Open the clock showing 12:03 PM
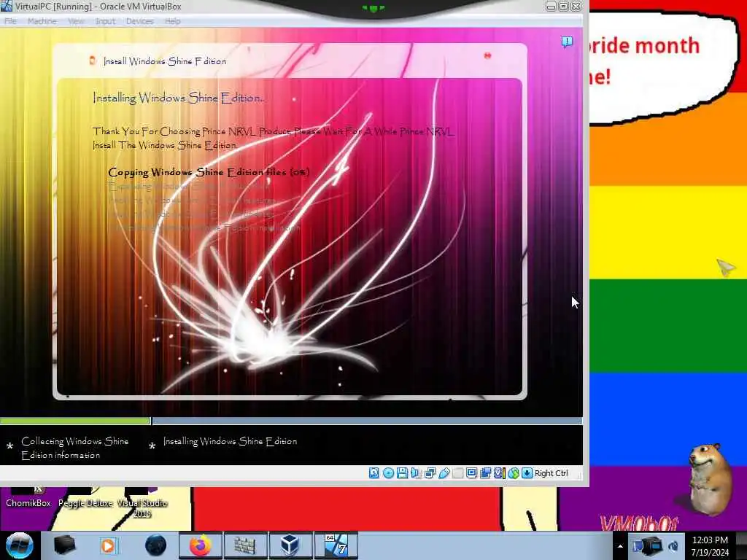 point(710,546)
